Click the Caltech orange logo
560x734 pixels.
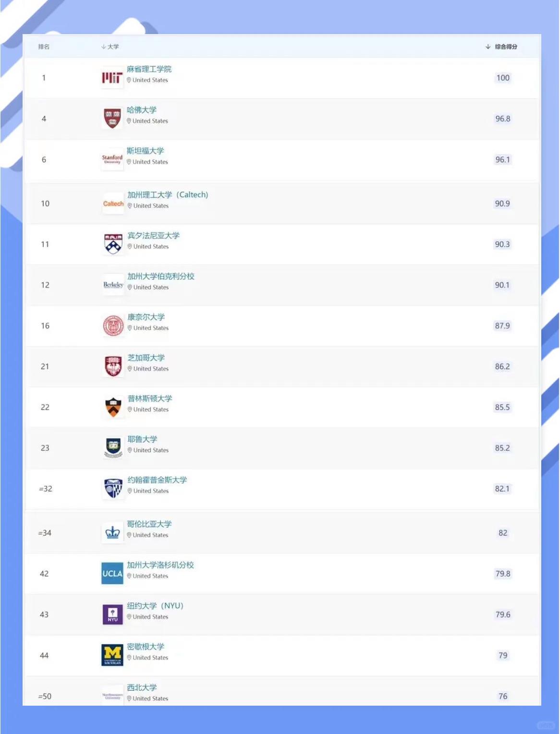[x=113, y=204]
